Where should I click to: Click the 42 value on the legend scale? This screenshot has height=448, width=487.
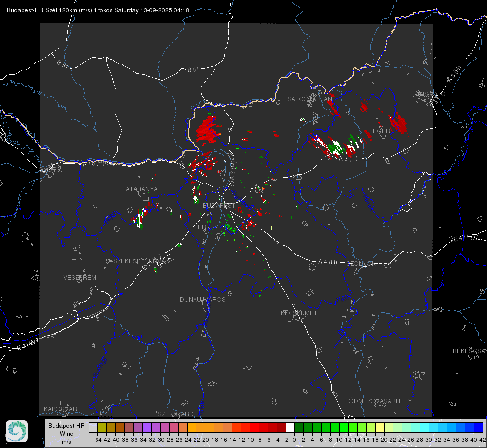pyautogui.click(x=482, y=440)
